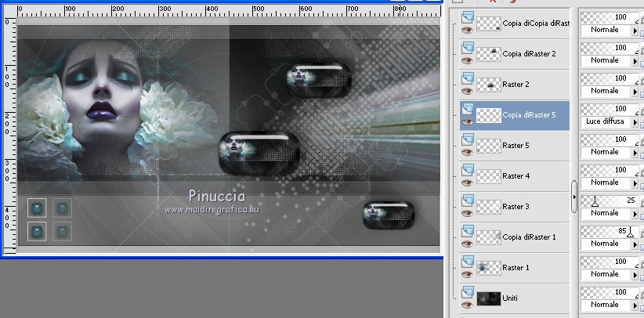644x318 pixels.
Task: Open the Luce diffusa blend mode dropdown
Action: pyautogui.click(x=635, y=122)
